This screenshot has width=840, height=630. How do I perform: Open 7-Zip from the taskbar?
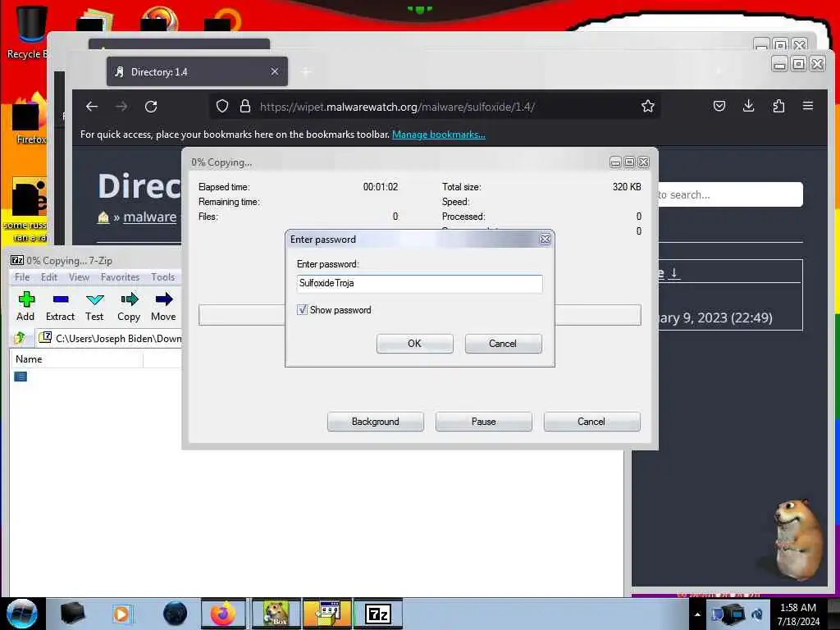pos(378,614)
